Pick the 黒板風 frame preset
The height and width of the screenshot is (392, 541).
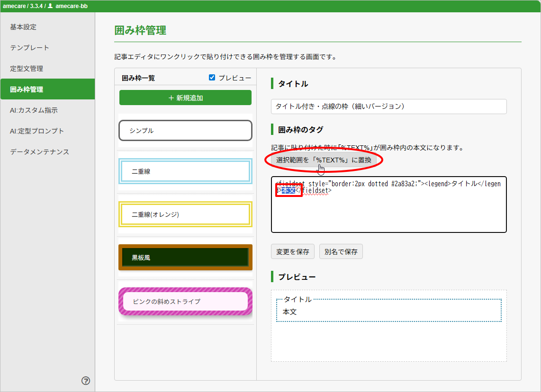click(x=185, y=258)
